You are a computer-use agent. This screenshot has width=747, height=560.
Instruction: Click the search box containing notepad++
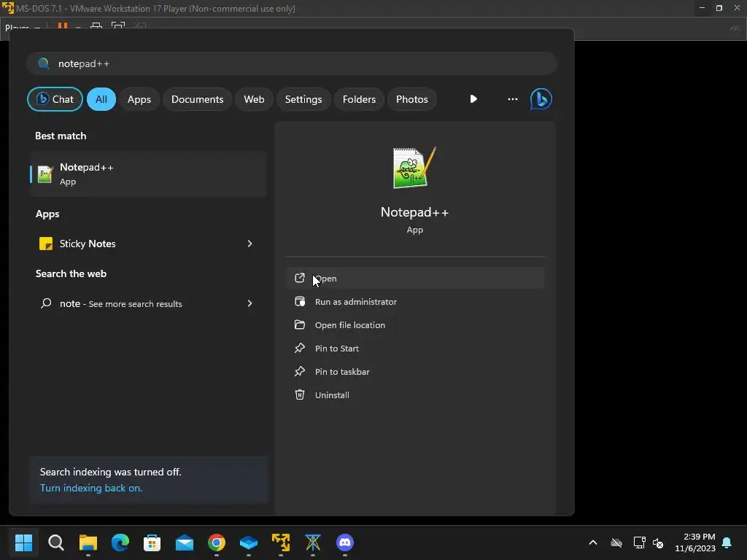tap(292, 63)
